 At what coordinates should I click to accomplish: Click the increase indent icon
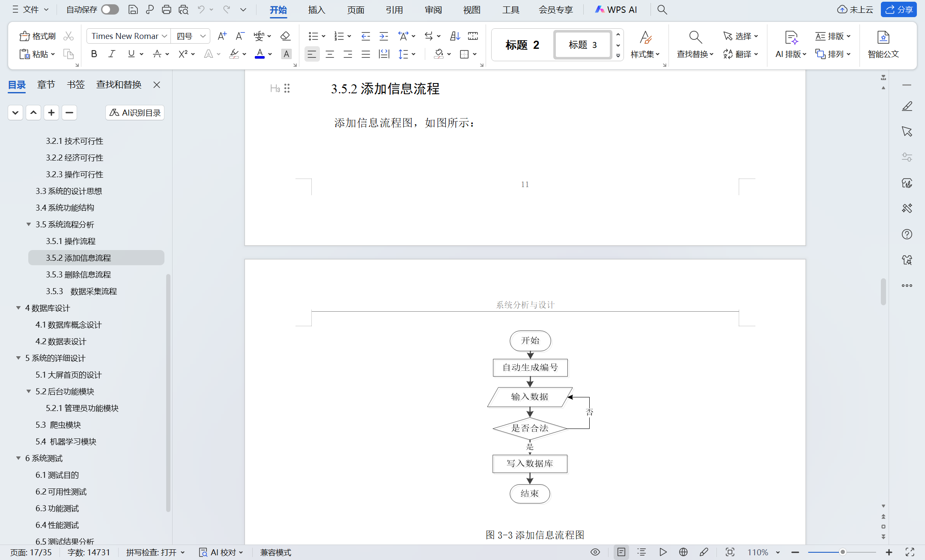[x=384, y=36]
